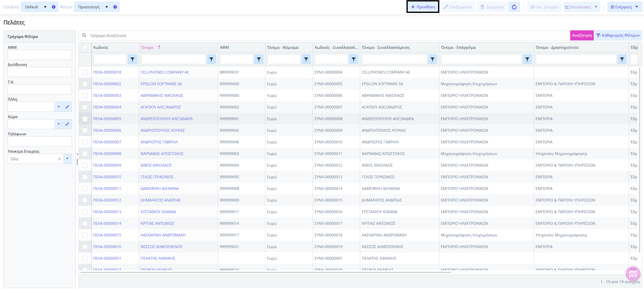Click the ΑΦΜ value 999999042

click(229, 130)
